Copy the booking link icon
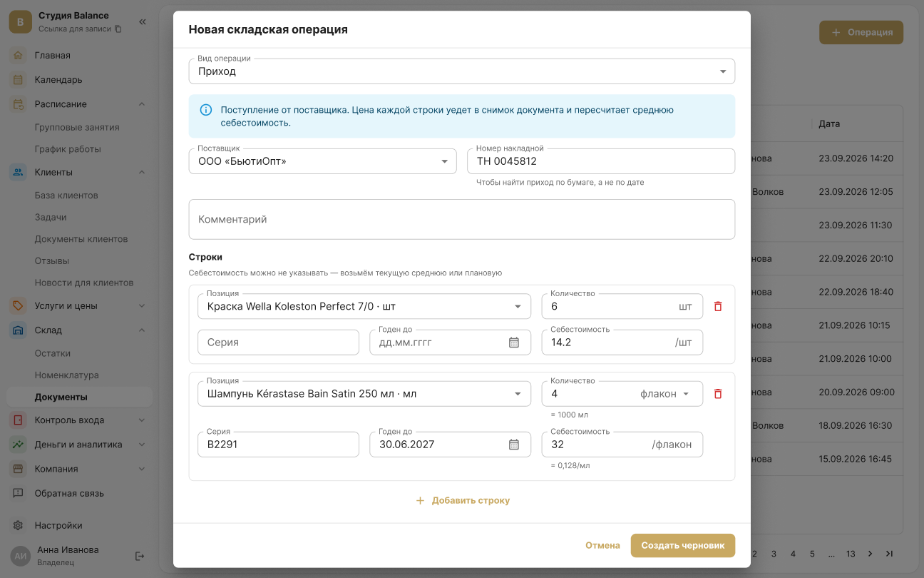The height and width of the screenshot is (578, 924). 118,29
